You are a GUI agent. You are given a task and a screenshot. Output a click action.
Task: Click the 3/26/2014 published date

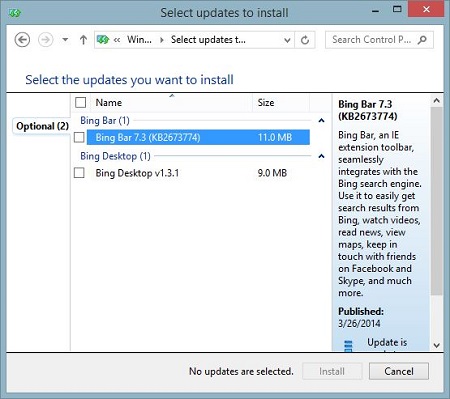point(359,324)
